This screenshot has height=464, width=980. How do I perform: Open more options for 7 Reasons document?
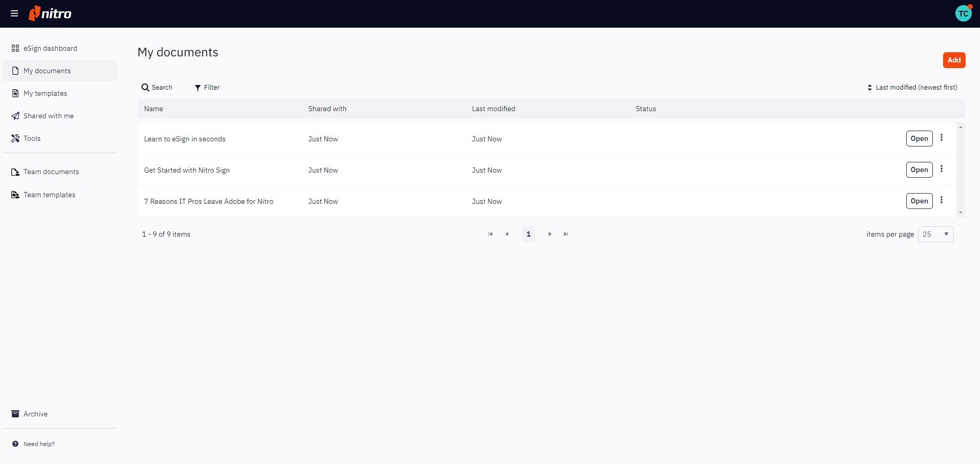click(941, 200)
